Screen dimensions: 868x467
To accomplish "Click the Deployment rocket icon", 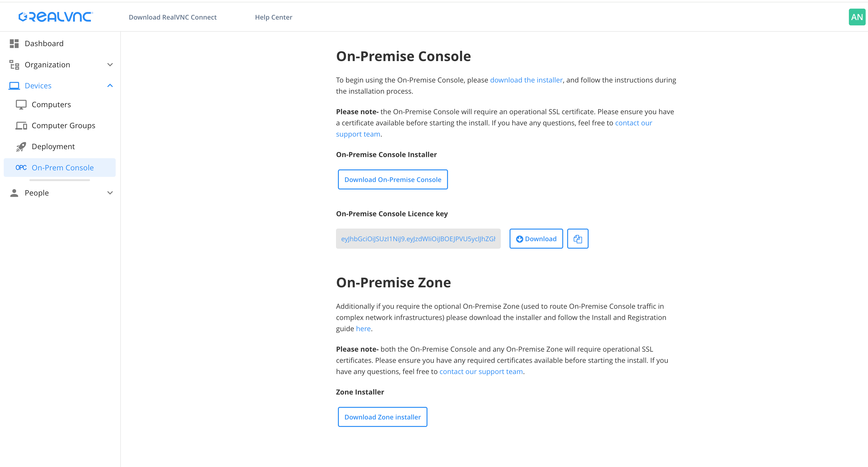I will tap(21, 147).
